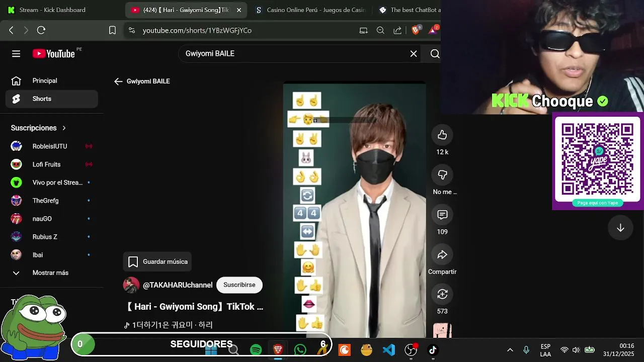The width and height of the screenshot is (644, 362).
Task: Like the Gwiyomi Song short
Action: 442,135
